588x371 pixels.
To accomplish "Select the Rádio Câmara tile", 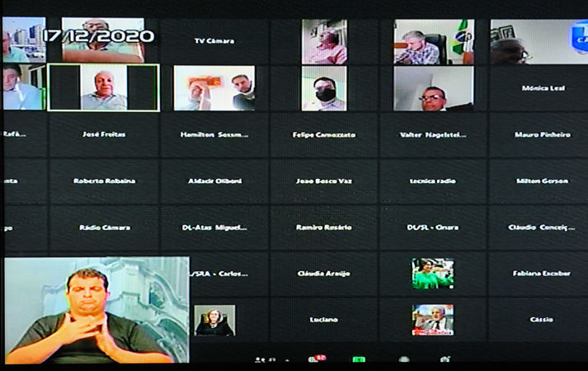I will (x=104, y=228).
